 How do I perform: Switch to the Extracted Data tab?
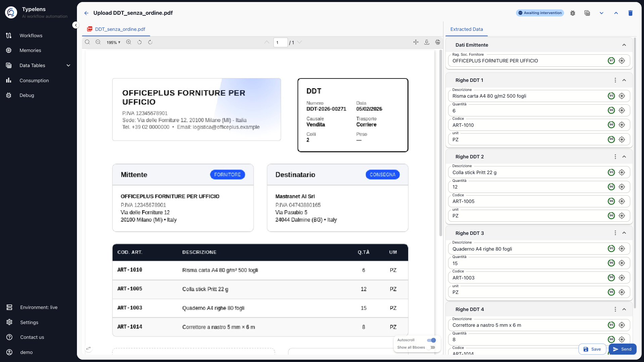466,29
